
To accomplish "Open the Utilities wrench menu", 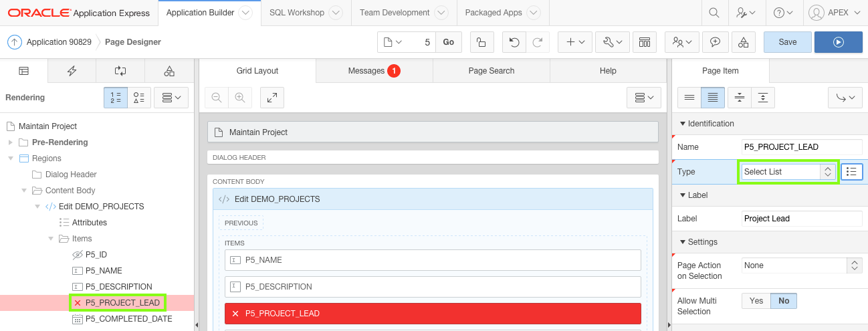I will coord(613,42).
